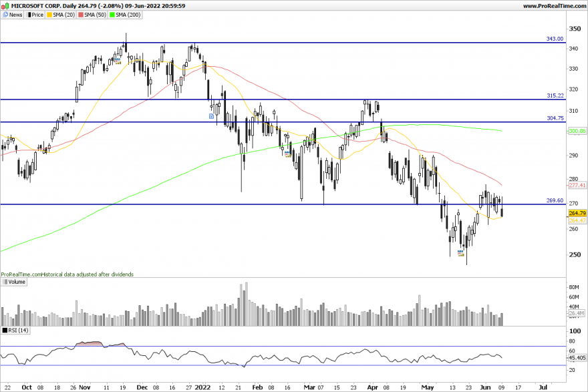
Task: Click the Volume bars icon in volume panel
Action: click(x=5, y=282)
